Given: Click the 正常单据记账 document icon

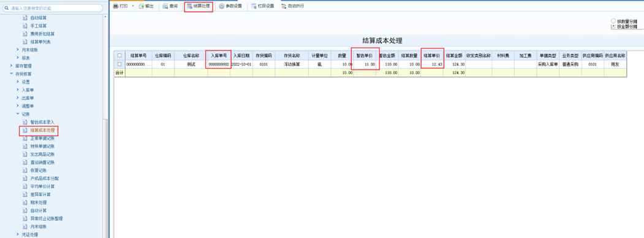Looking at the screenshot, I should (25, 138).
